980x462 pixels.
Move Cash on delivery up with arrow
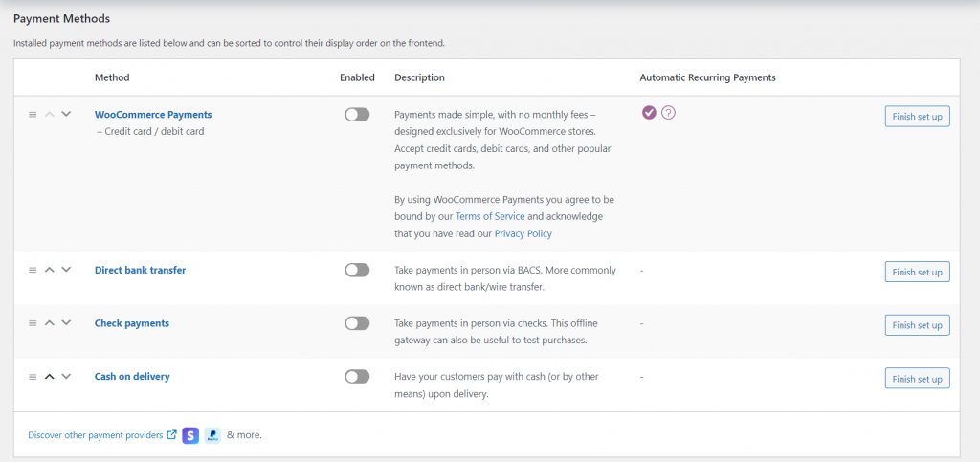[49, 377]
